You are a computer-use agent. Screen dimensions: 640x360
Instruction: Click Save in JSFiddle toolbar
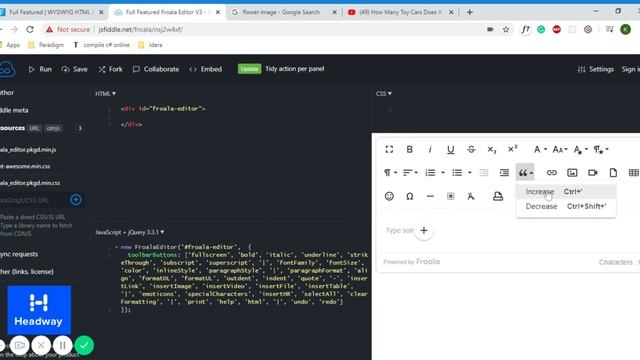coord(74,69)
